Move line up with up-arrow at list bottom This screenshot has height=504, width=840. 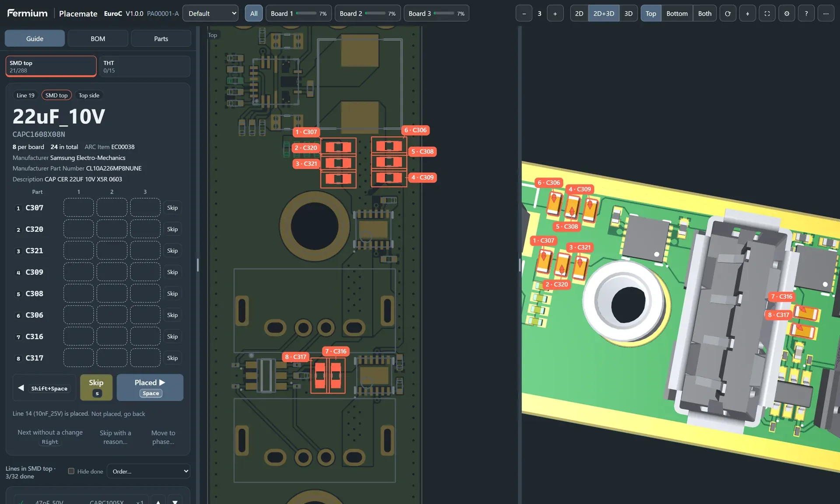[x=158, y=501]
